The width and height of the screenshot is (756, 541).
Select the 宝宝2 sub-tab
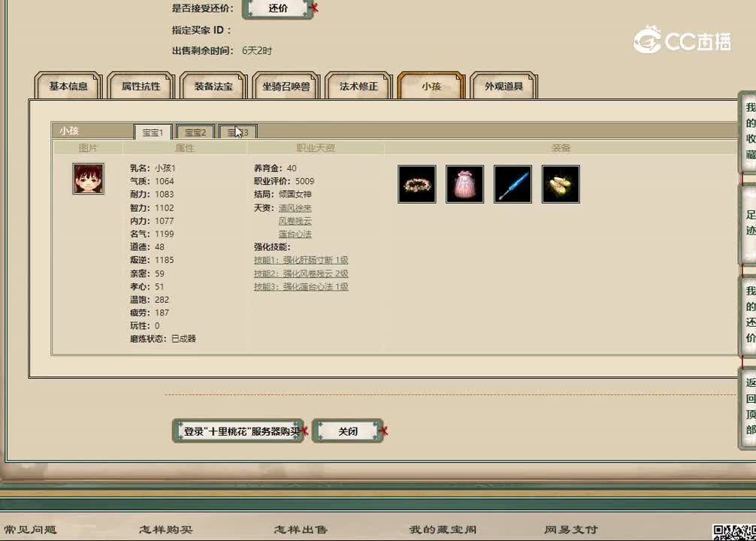[195, 132]
